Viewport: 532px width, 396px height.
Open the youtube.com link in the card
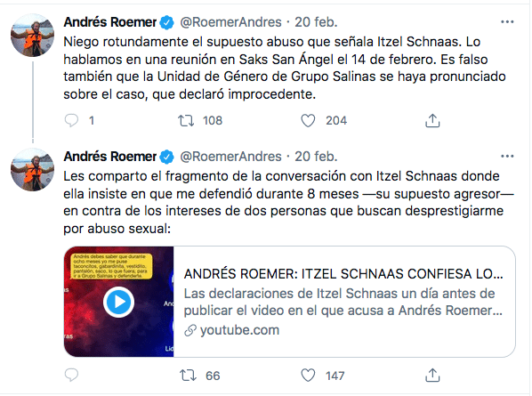coord(239,330)
